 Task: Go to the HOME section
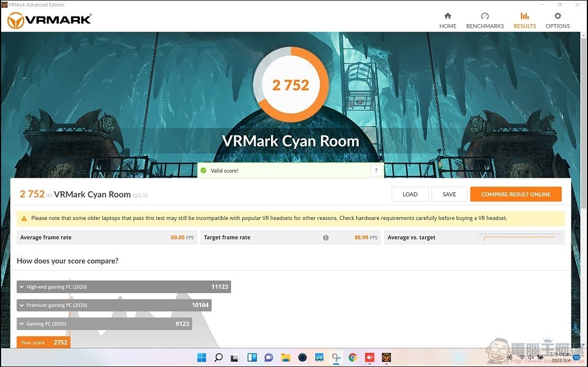tap(447, 21)
